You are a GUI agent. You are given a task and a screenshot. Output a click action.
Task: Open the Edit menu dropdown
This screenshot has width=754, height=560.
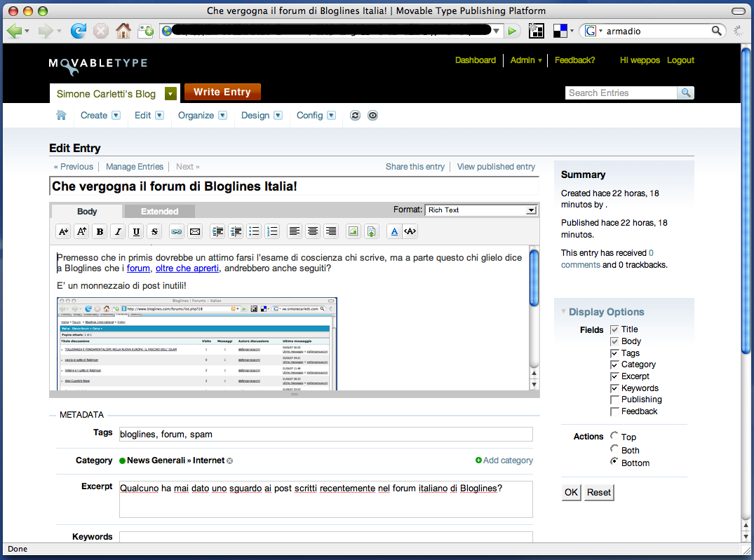click(160, 116)
